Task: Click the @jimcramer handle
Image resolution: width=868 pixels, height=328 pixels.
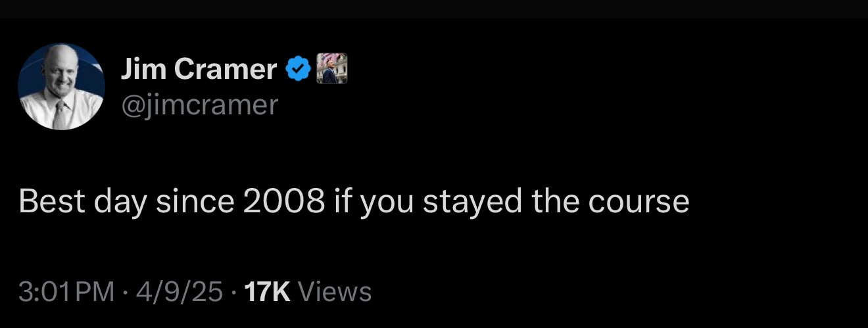Action: point(199,104)
